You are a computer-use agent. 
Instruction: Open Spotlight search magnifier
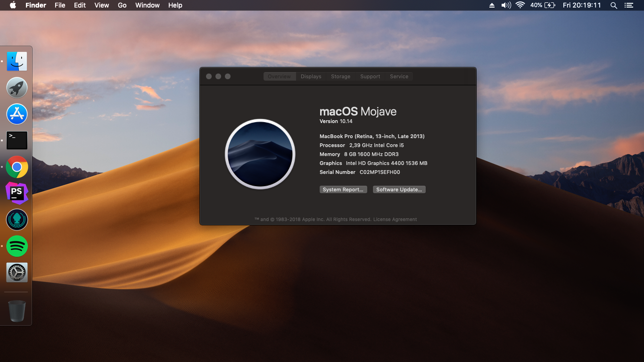tap(614, 5)
